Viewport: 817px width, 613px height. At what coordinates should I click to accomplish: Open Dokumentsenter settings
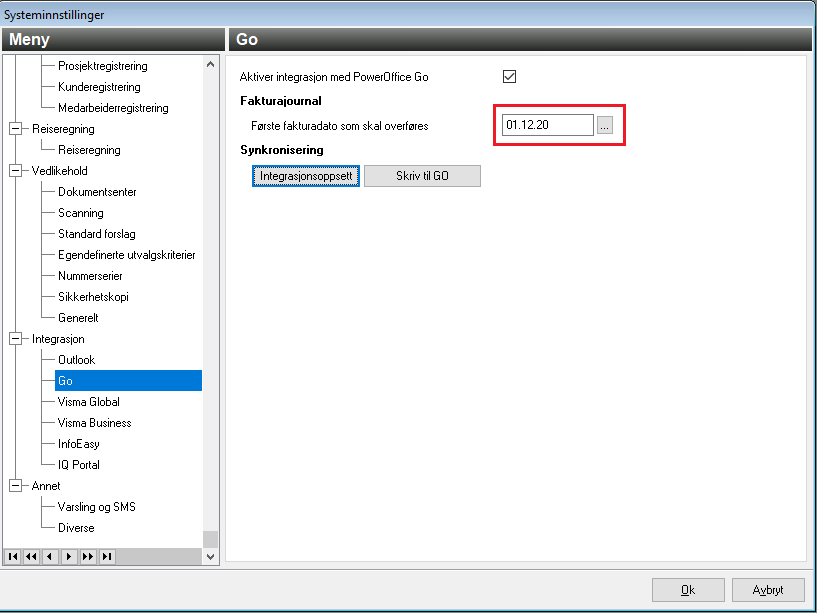click(97, 192)
